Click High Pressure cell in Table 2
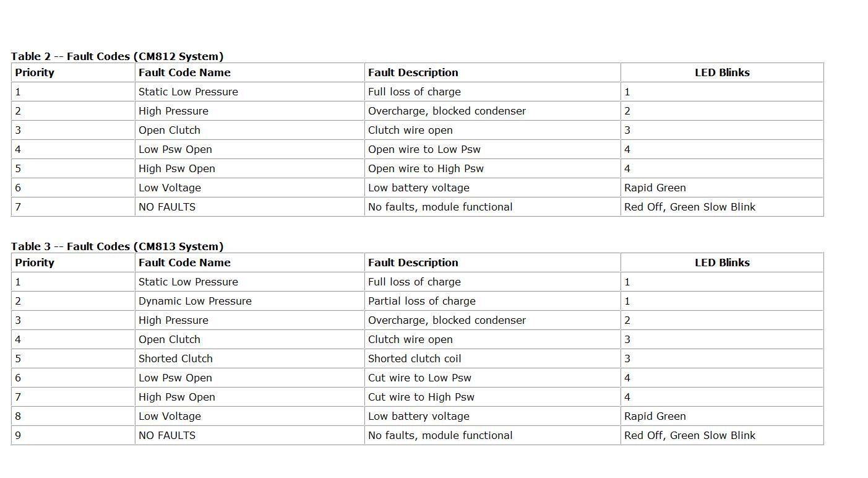This screenshot has width=868, height=478. (249, 111)
